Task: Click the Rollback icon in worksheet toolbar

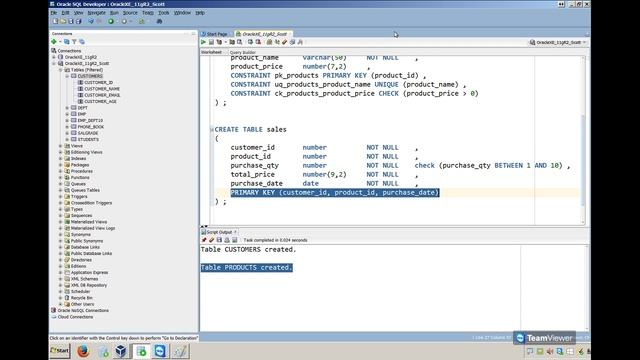Action: pyautogui.click(x=258, y=42)
